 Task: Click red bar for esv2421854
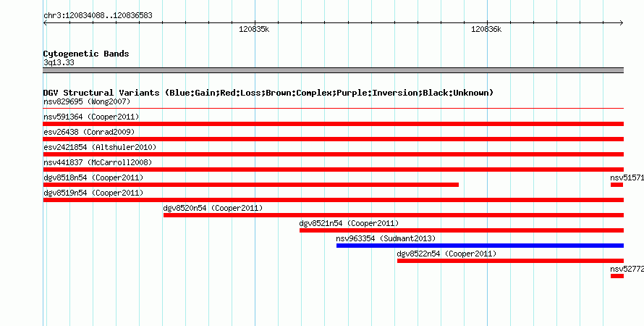coord(334,154)
